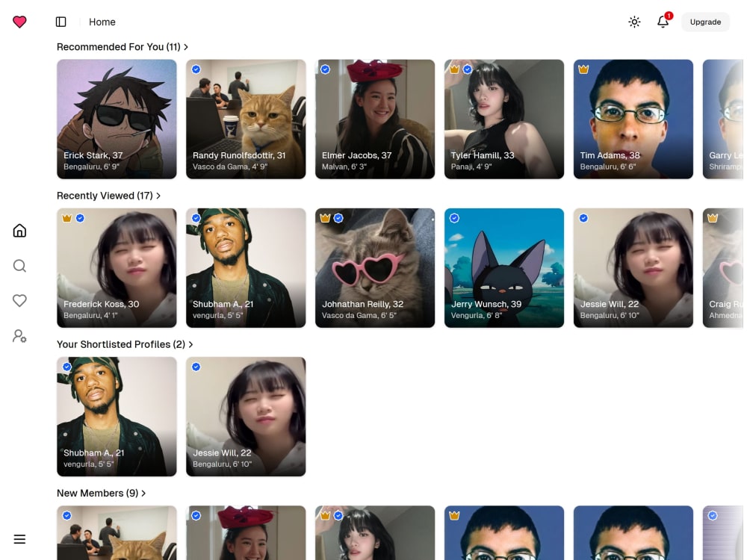This screenshot has width=747, height=560.
Task: Click verified badge on Jerry Wunsch card
Action: (x=454, y=218)
